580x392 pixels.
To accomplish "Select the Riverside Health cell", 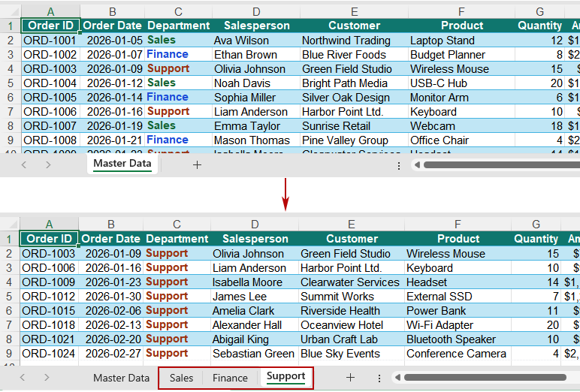I will (352, 311).
